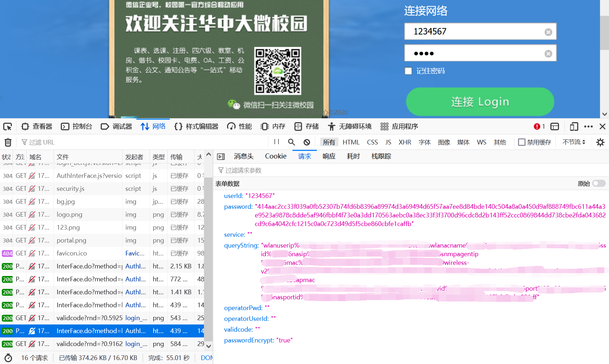
Task: Close the developer tools panel
Action: tap(603, 126)
